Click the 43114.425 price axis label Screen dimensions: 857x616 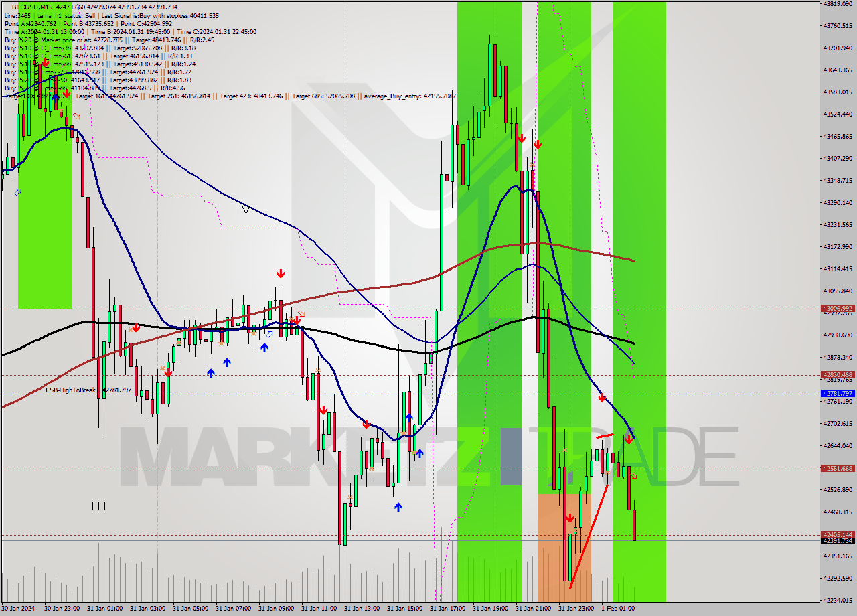pyautogui.click(x=838, y=268)
